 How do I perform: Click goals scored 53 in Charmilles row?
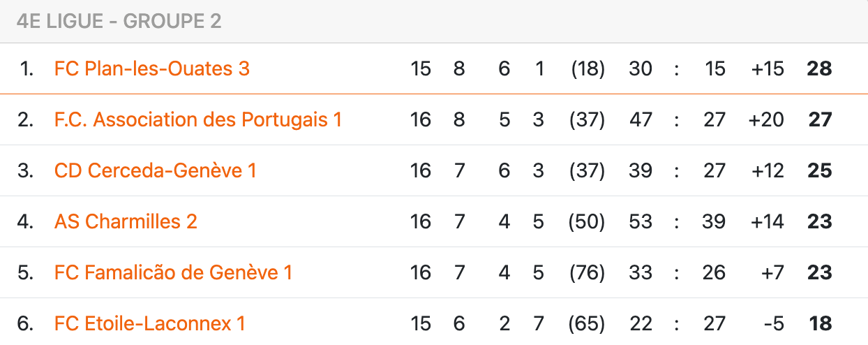[x=640, y=221]
